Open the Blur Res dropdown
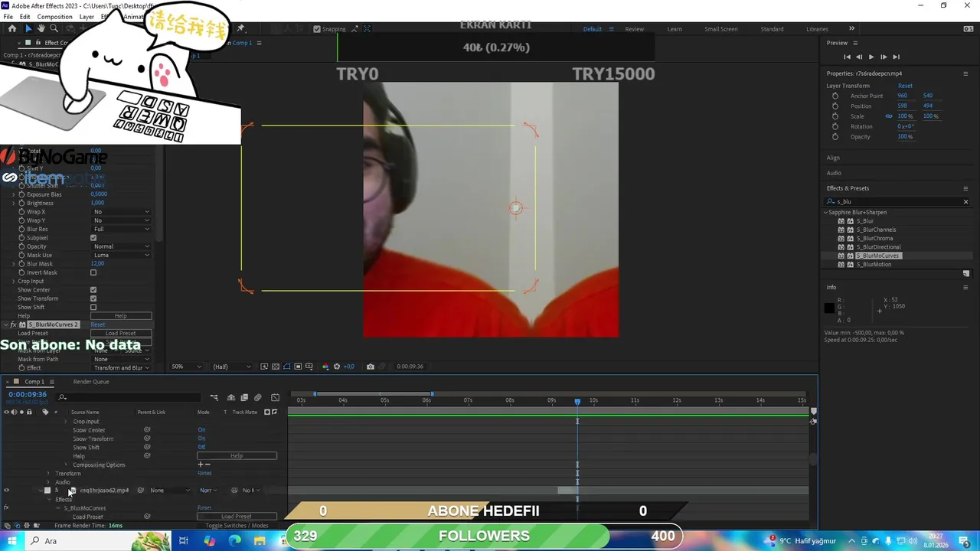The image size is (980, 551). click(121, 229)
